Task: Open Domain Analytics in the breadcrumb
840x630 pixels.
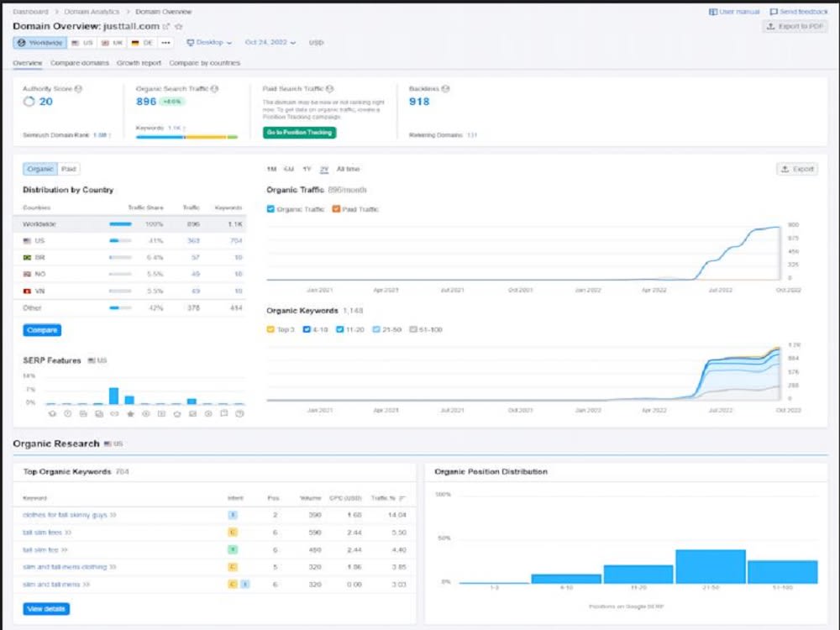Action: (92, 12)
